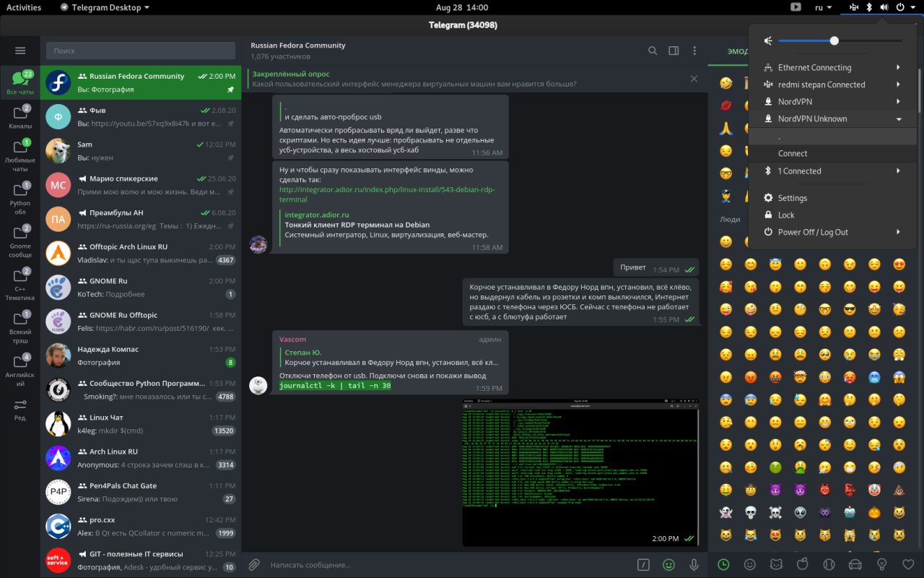Viewport: 924px width, 578px height.
Task: Open the ru keyboard layout dropdown
Action: 823,7
